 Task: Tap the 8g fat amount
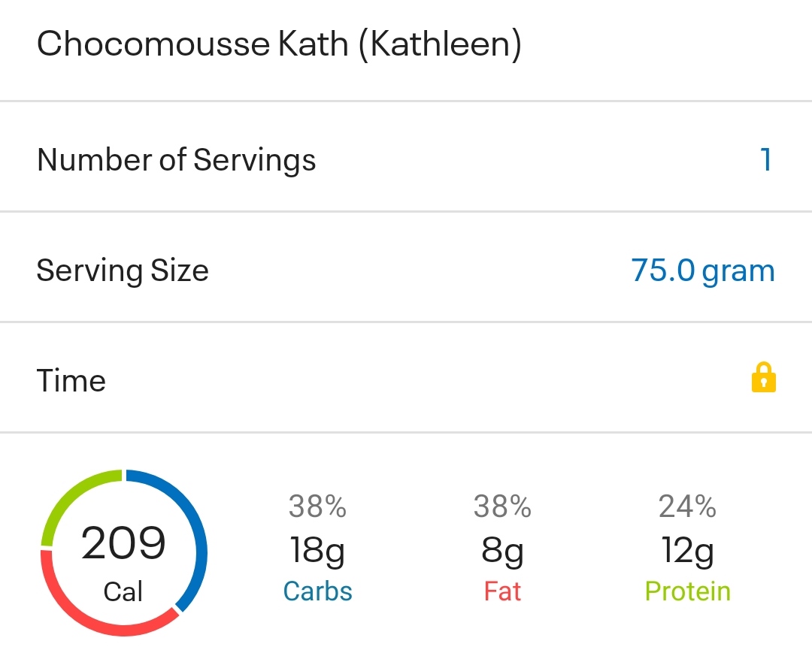(x=502, y=552)
